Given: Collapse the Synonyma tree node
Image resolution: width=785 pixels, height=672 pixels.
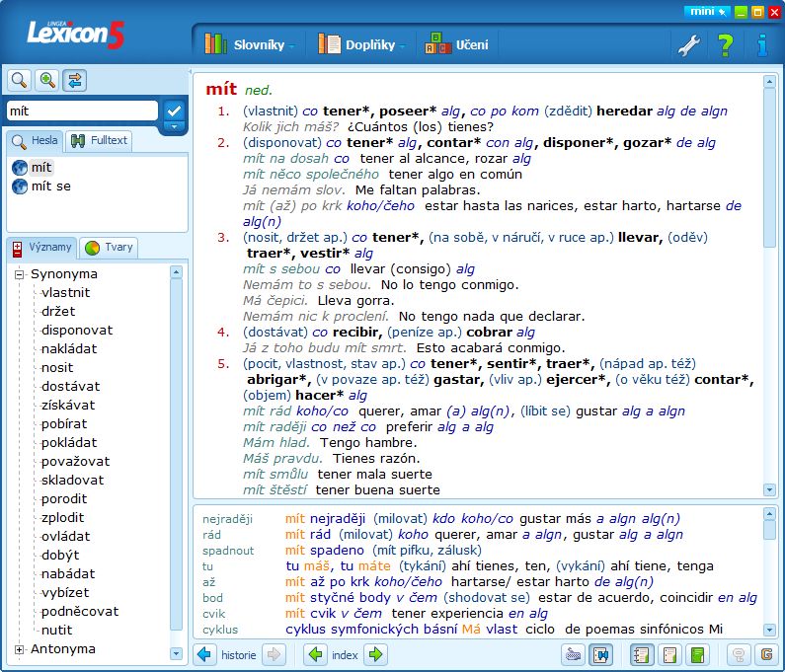Looking at the screenshot, I should (19, 274).
